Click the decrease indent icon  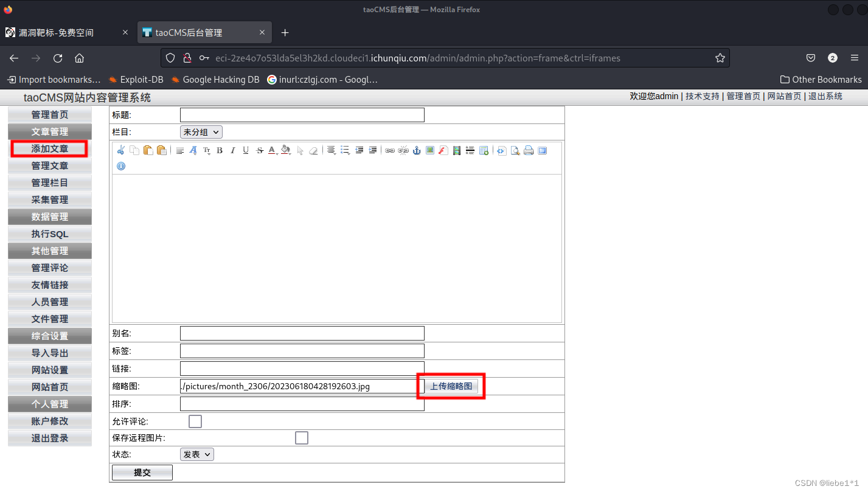click(x=359, y=150)
